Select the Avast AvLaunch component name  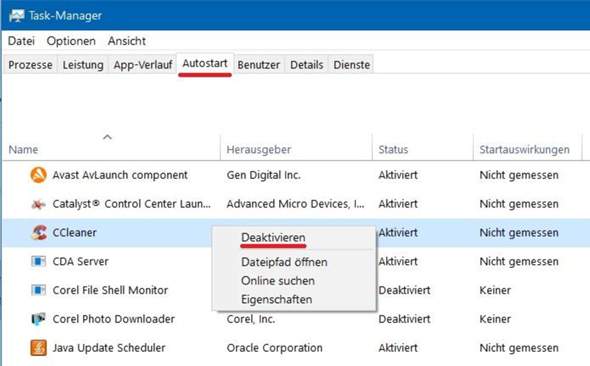pos(120,175)
